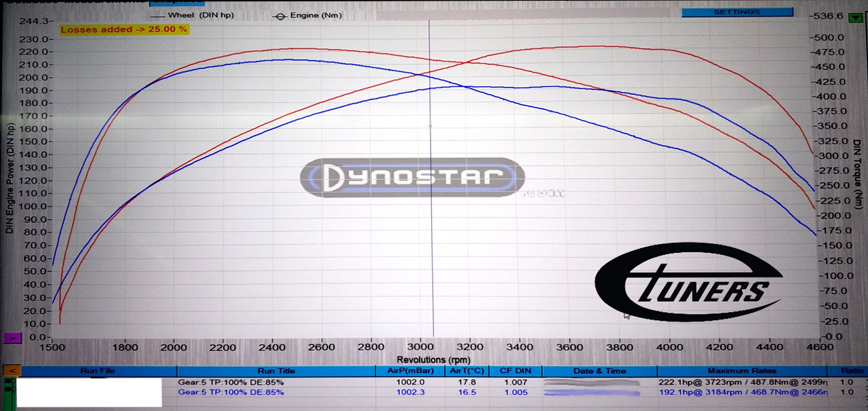868x411 pixels.
Task: Select the black run row with 222.1hp
Action: [x=407, y=383]
